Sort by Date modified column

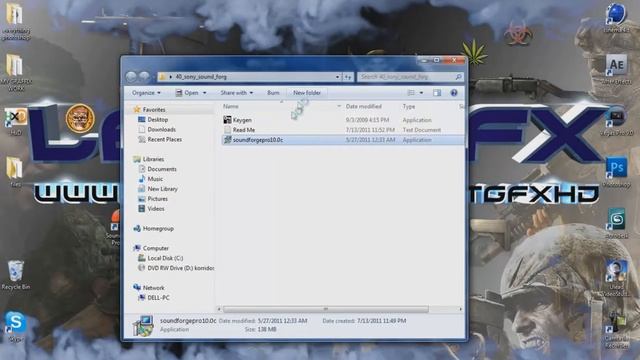(364, 106)
